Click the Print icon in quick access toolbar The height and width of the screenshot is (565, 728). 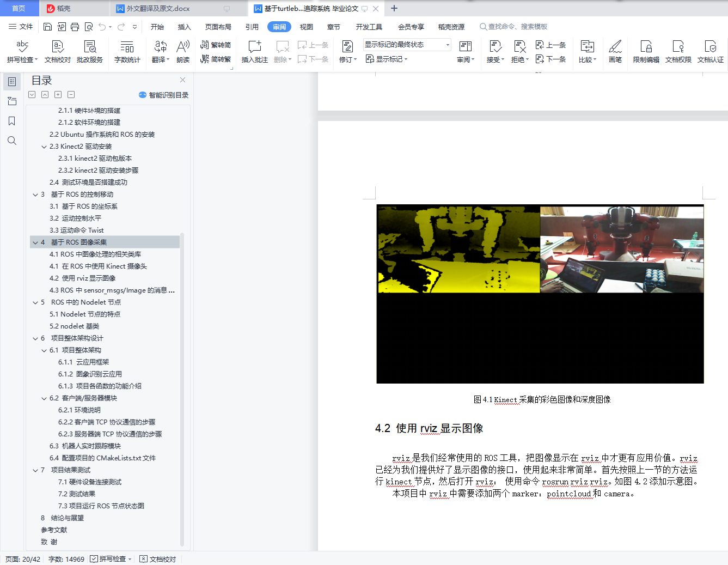[75, 27]
